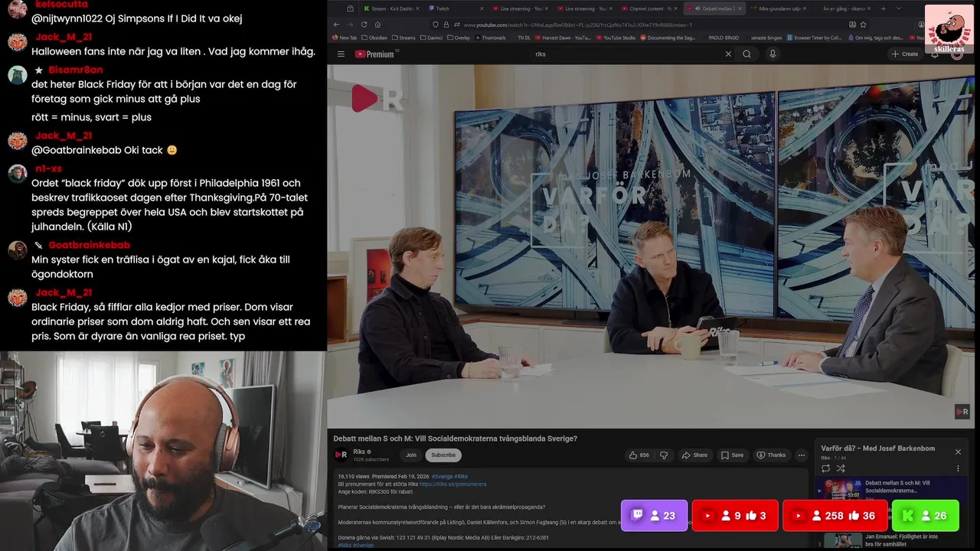Open the Riks.se/prenumerera link
Viewport: 980px width, 551px height.
tap(452, 484)
